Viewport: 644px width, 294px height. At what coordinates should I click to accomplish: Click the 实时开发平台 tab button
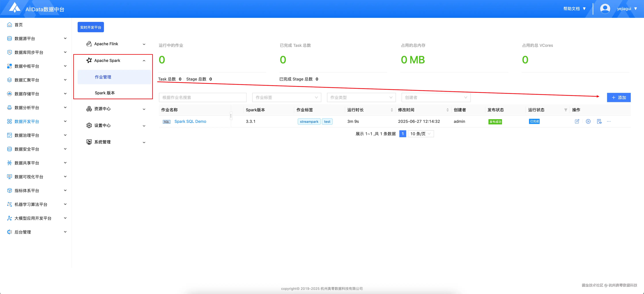pyautogui.click(x=91, y=27)
